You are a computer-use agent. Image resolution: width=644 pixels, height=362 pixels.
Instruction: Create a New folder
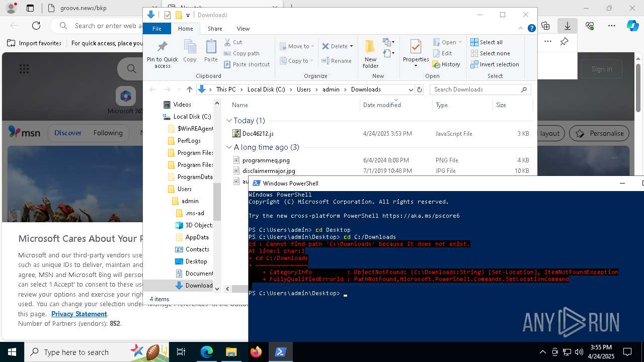pos(370,54)
